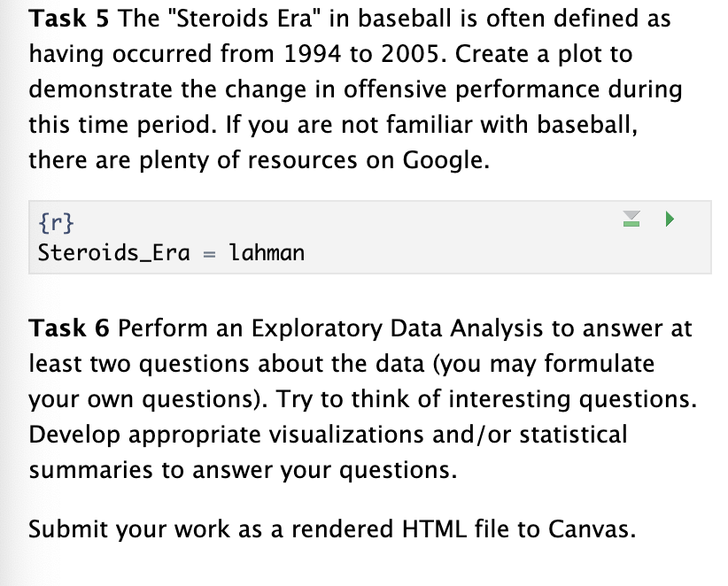
Task: Select the {r} chunk header
Action: (x=56, y=222)
